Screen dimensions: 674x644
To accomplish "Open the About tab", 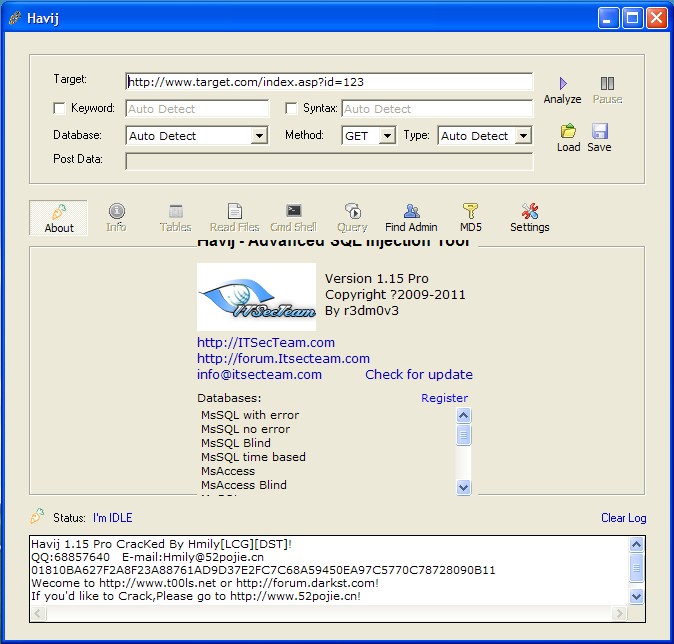I will tap(58, 218).
